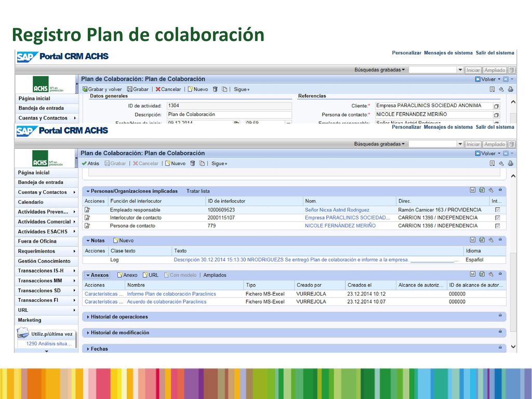The width and height of the screenshot is (532, 399).
Task: Click print icon in upper screenshot toolbar
Action: 510,89
